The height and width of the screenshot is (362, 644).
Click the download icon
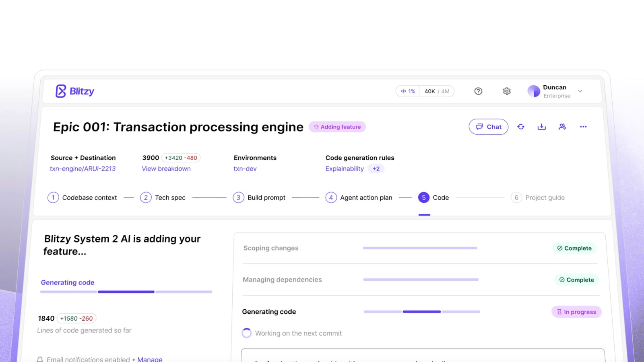click(x=542, y=127)
